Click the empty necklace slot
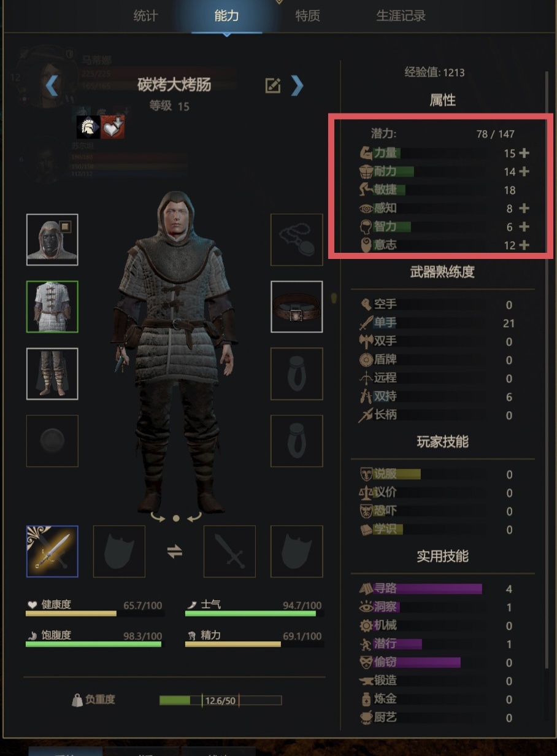This screenshot has width=557, height=756. [x=297, y=240]
